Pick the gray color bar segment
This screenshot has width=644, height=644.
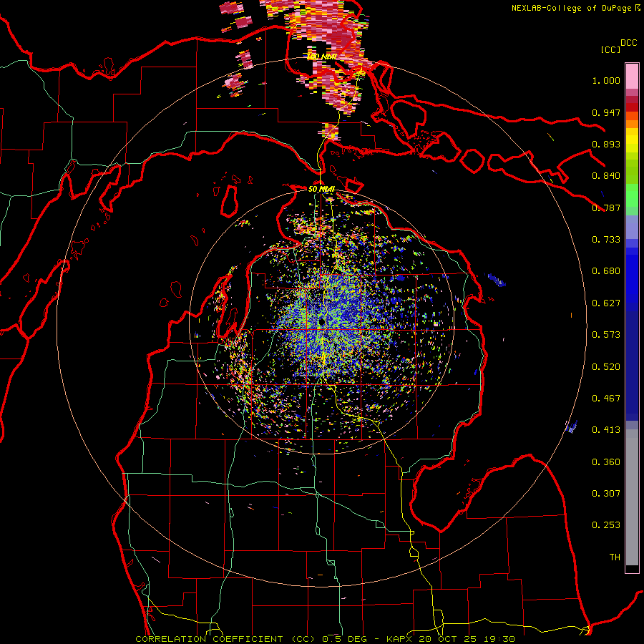pos(632,497)
